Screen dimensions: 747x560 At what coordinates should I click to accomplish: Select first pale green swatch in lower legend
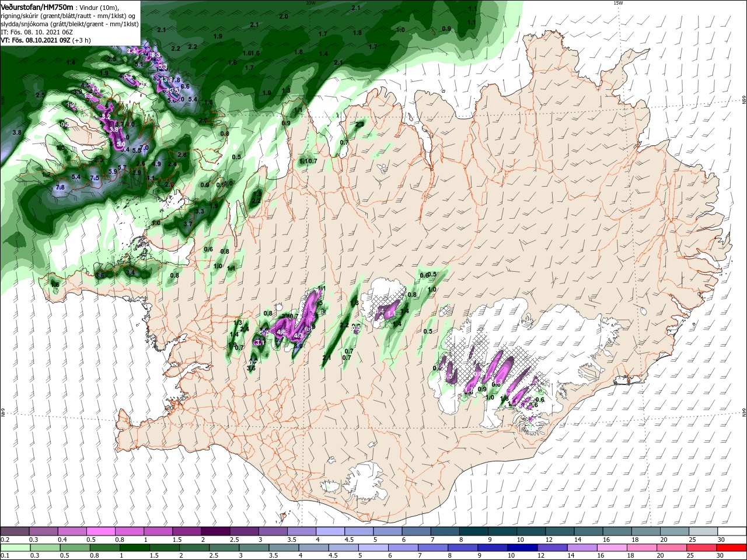(15, 548)
